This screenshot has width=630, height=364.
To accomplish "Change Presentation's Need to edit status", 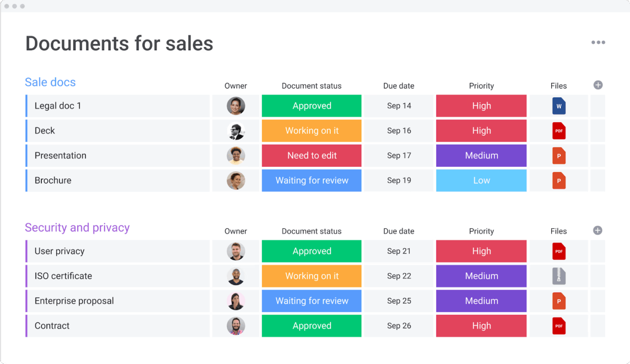I will click(311, 155).
